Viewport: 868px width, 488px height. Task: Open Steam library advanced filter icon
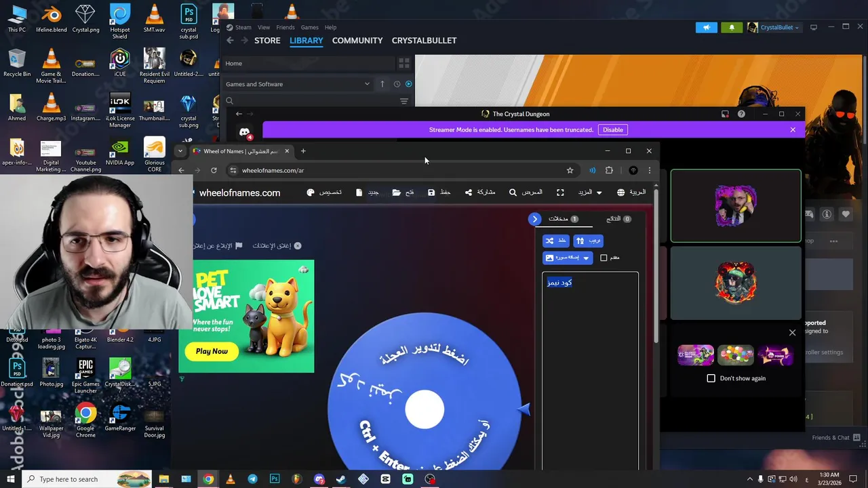(x=404, y=101)
